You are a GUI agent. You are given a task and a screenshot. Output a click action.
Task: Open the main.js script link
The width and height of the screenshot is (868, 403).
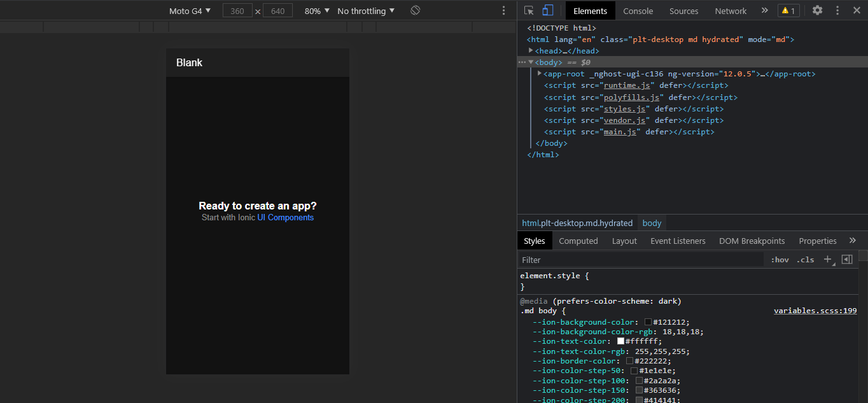tap(620, 132)
